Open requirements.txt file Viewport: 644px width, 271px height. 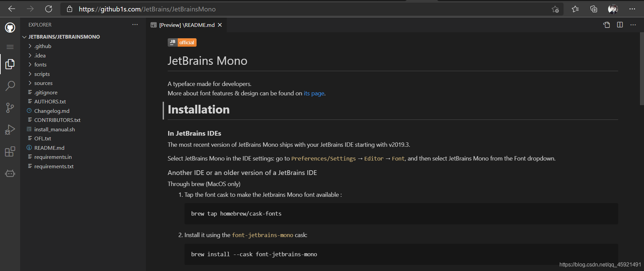click(54, 166)
